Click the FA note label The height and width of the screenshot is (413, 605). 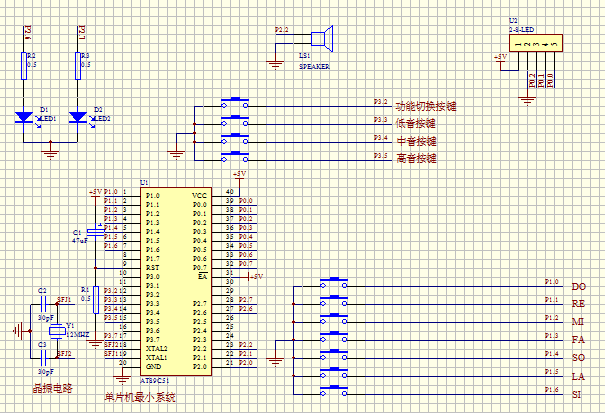click(x=578, y=340)
